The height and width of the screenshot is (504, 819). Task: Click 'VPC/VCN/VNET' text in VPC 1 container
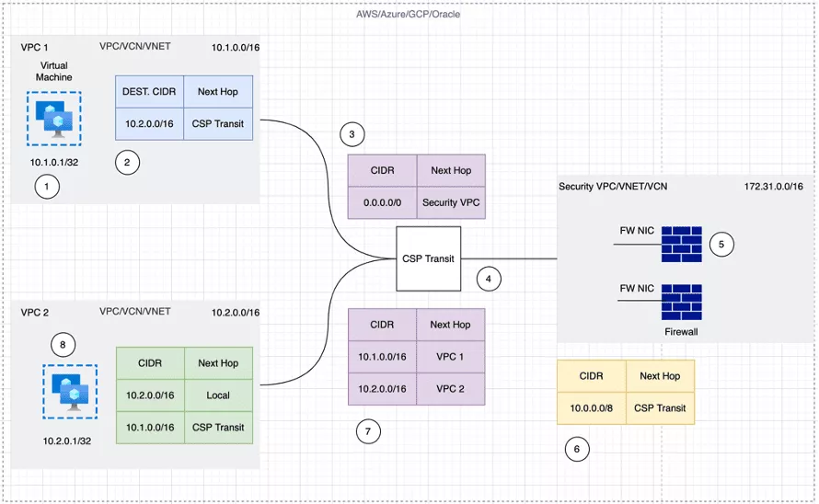pos(135,47)
